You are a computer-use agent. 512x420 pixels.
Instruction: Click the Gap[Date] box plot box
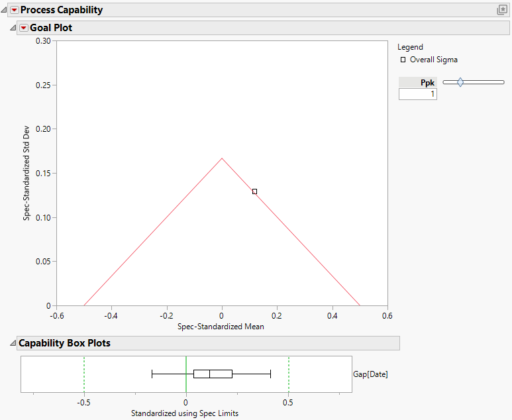pos(213,374)
